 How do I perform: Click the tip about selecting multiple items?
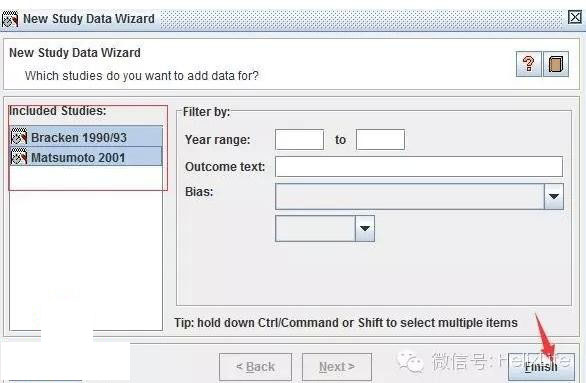click(x=346, y=322)
